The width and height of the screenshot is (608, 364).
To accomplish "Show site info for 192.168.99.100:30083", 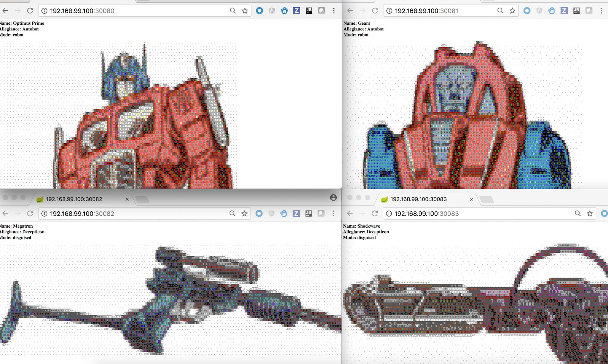I will pos(389,214).
